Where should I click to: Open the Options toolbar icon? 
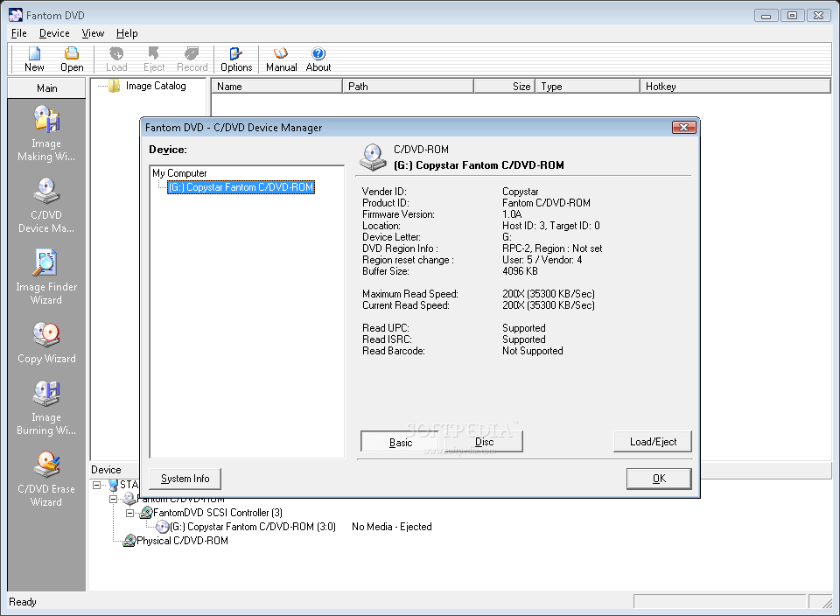[x=235, y=53]
